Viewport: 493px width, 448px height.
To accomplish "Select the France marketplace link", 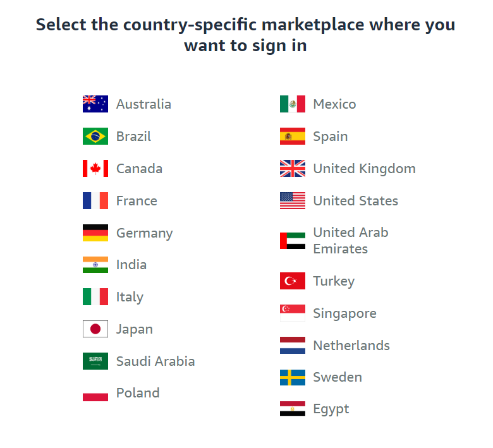I will (x=137, y=200).
